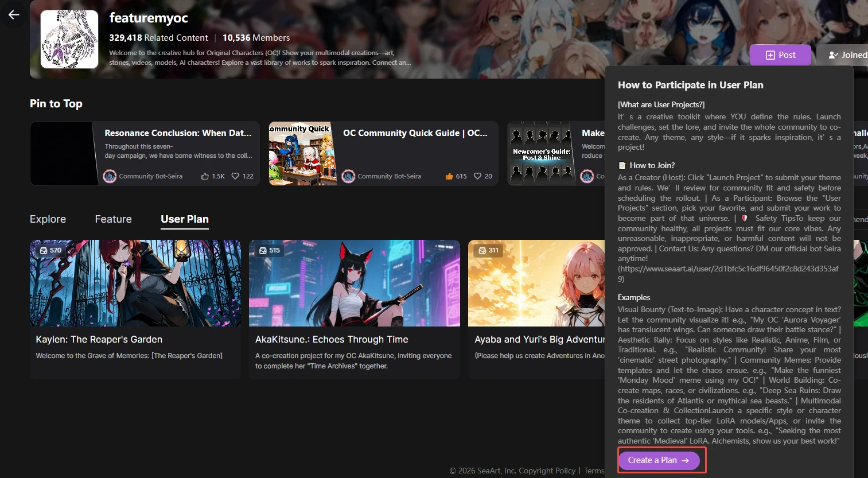Click the back arrow icon
Image resolution: width=868 pixels, height=478 pixels.
[14, 15]
